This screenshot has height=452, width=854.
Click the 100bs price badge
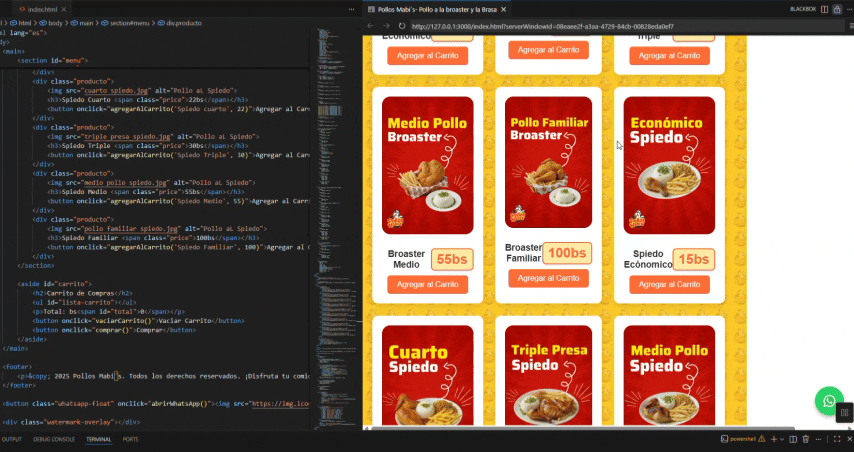coord(567,253)
